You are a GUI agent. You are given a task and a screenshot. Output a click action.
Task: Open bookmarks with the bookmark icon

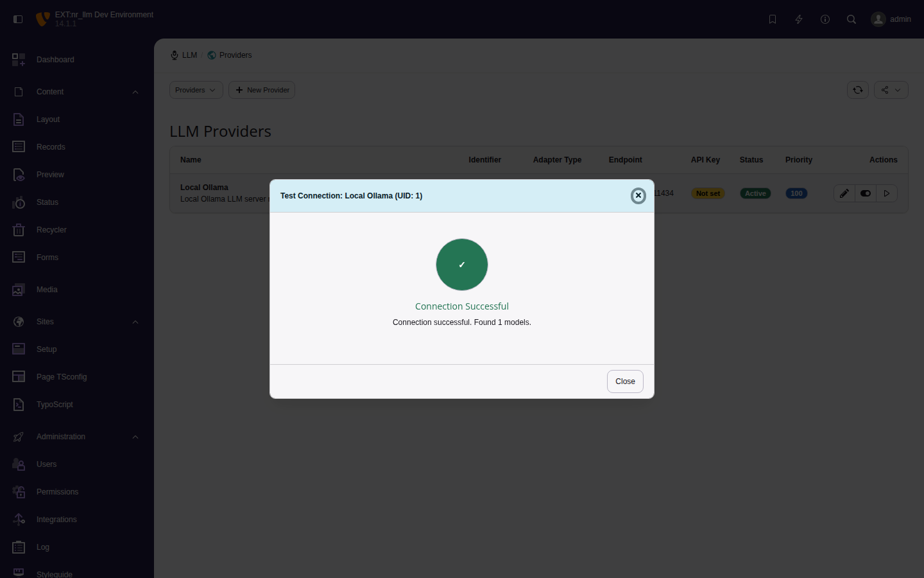(772, 19)
